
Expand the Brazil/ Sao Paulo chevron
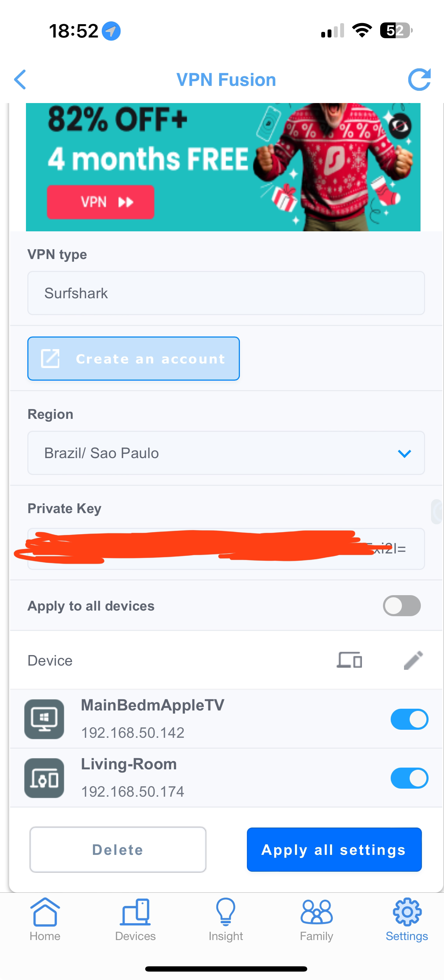pyautogui.click(x=404, y=453)
